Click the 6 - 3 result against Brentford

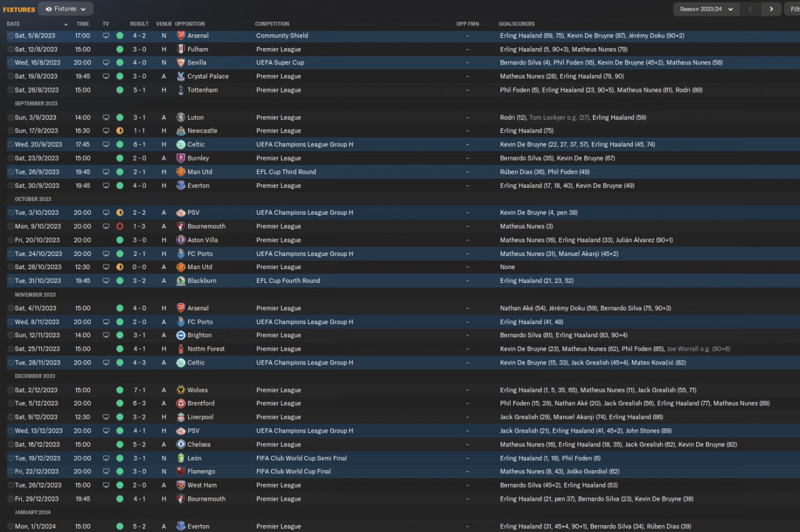[x=139, y=403]
